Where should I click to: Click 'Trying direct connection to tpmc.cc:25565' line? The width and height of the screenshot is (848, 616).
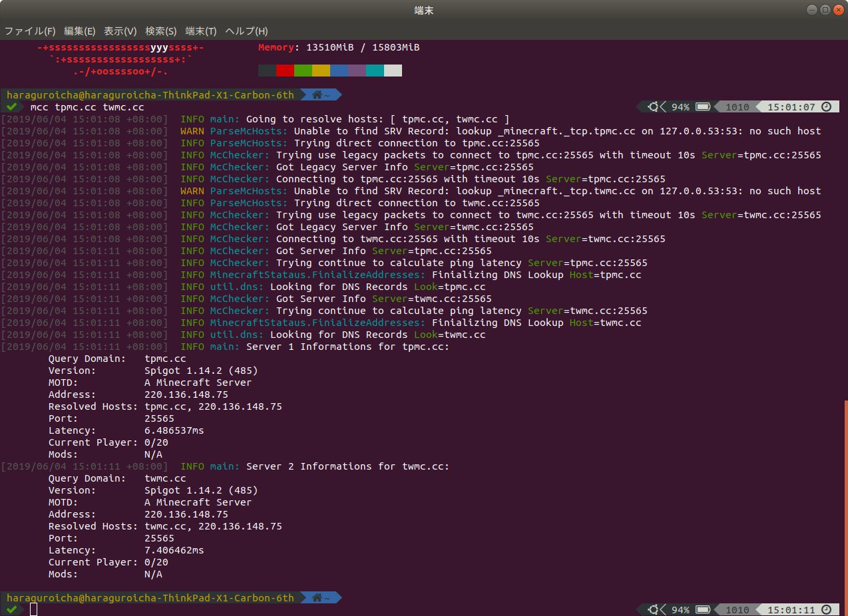tap(271, 143)
